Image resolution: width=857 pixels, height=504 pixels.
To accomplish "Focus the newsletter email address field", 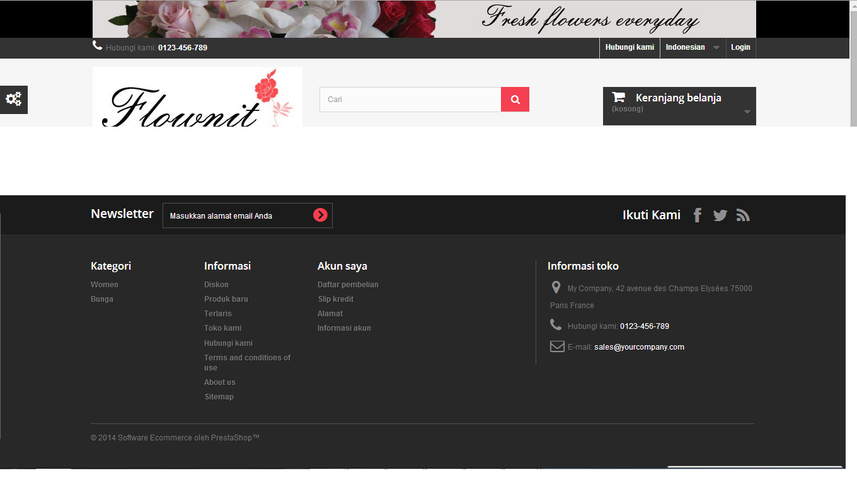I will coord(238,215).
